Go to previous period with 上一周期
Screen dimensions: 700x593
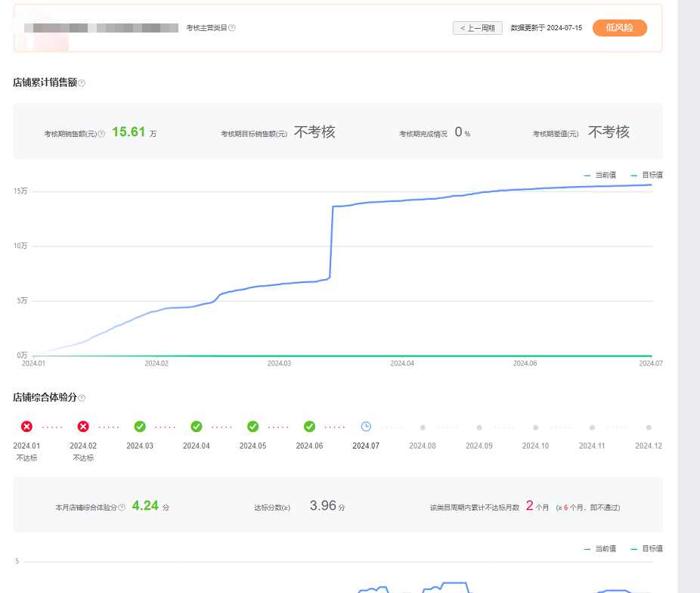477,28
